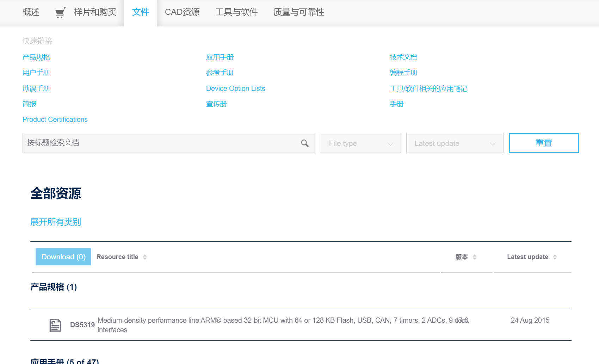Image resolution: width=599 pixels, height=364 pixels.
Task: Click the search magnifier icon
Action: pos(305,143)
